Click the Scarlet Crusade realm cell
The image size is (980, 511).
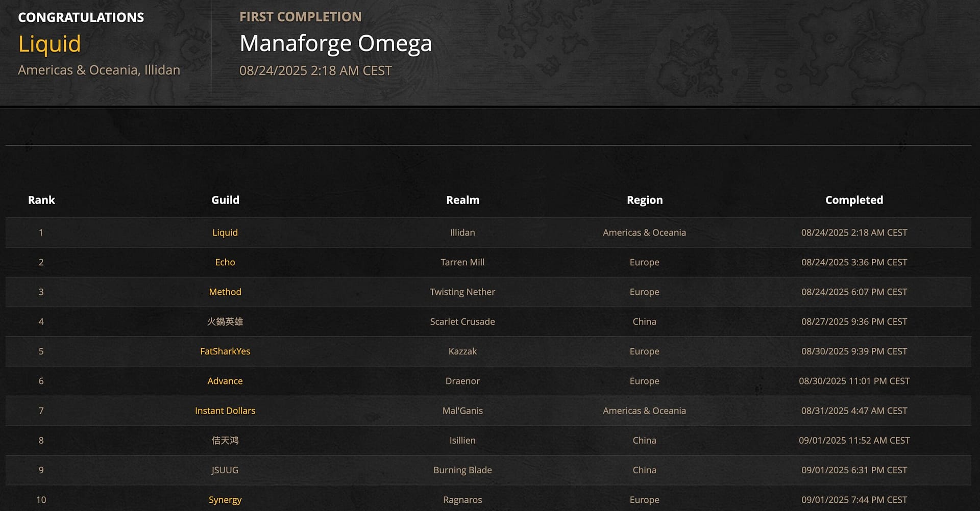point(462,322)
